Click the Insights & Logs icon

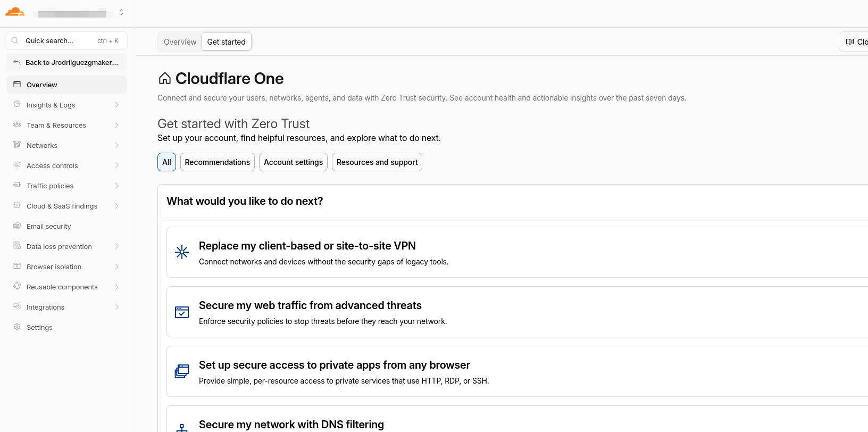point(17,105)
